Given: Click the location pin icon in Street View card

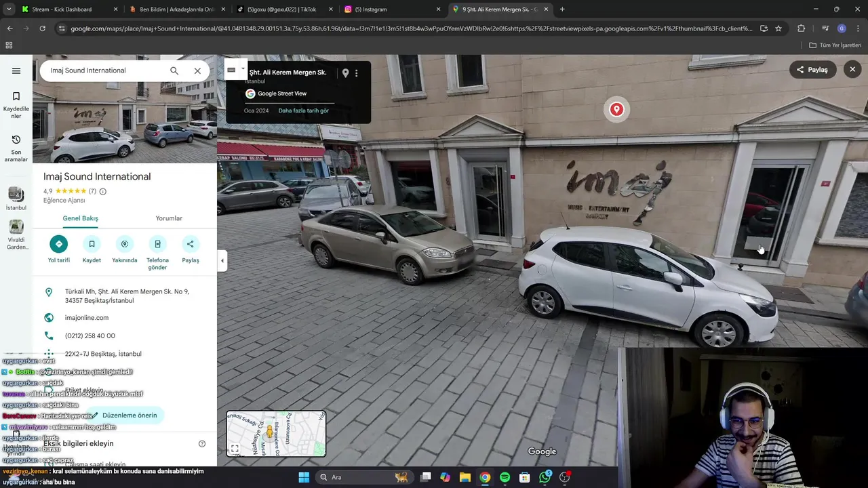Looking at the screenshot, I should (345, 73).
